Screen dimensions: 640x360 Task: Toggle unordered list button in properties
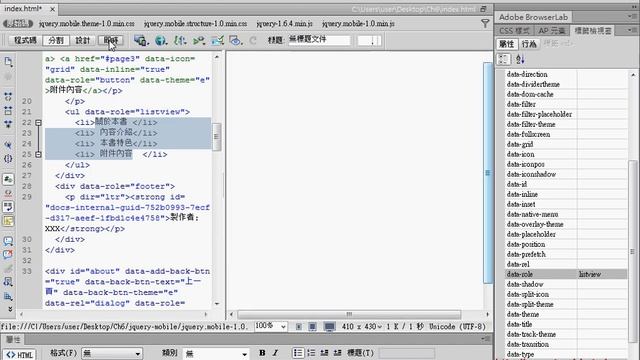(298, 353)
